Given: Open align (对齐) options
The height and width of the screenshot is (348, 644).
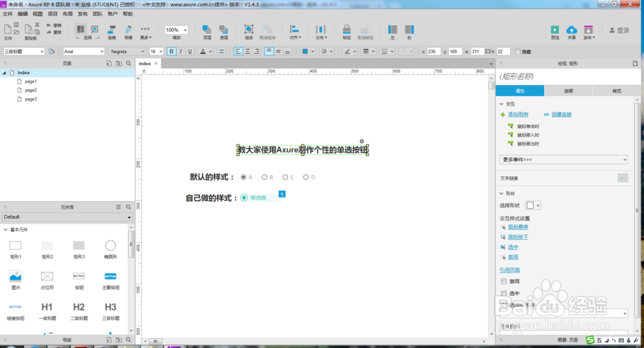Looking at the screenshot, I should [295, 32].
